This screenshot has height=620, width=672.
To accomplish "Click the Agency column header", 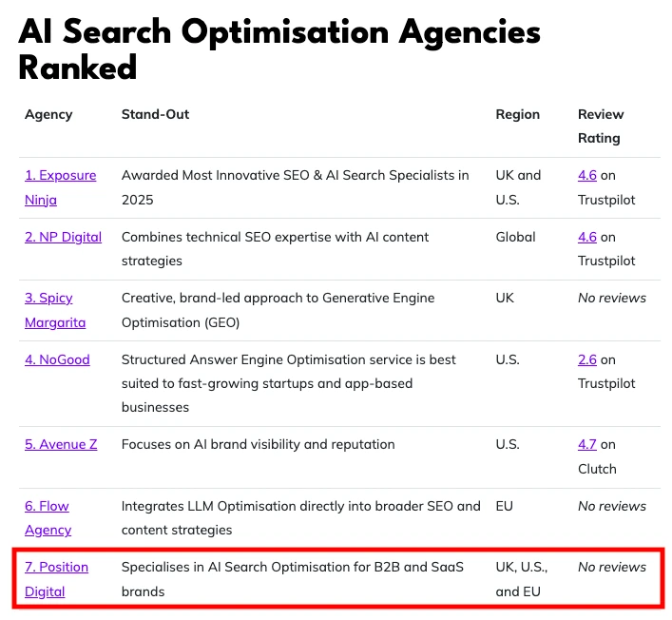I will [x=48, y=114].
